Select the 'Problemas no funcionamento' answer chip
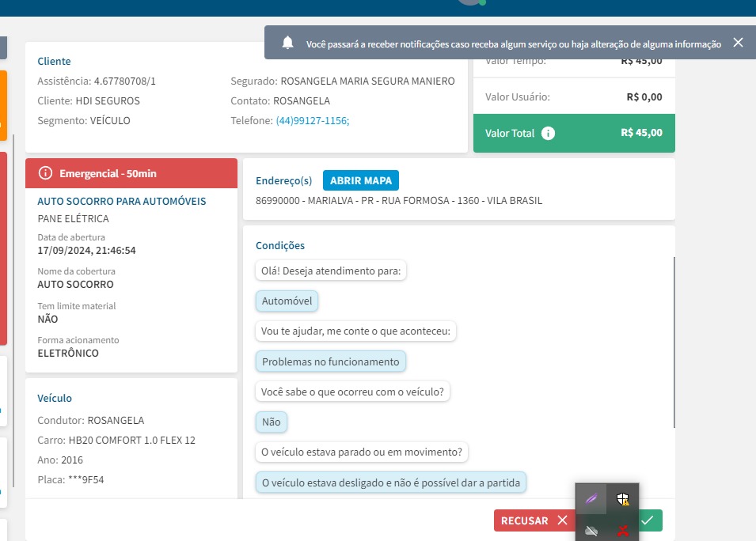The image size is (756, 541). (331, 361)
